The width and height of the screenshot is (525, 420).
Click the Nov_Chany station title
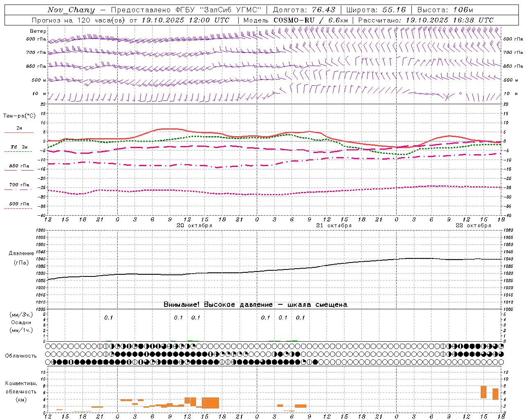71,10
